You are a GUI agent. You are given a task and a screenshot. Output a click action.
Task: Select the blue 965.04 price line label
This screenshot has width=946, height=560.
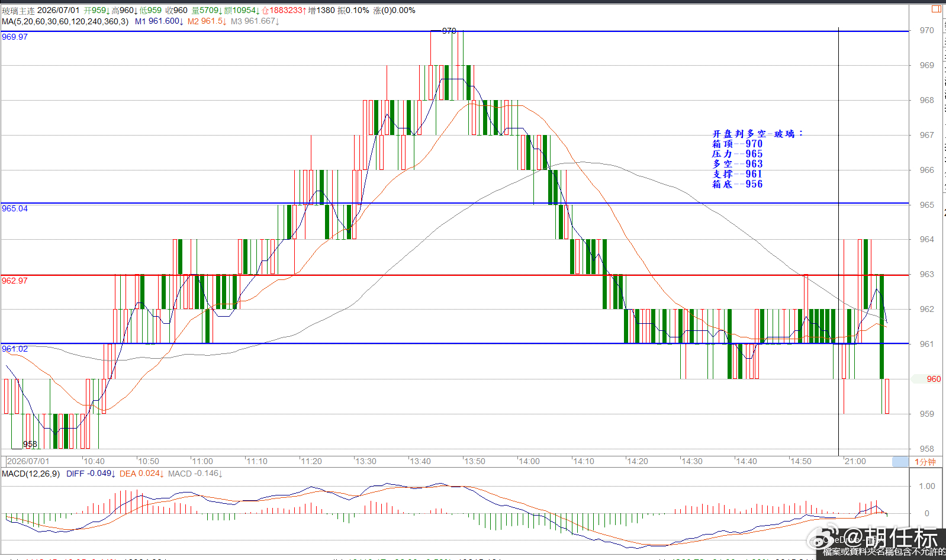[15, 208]
